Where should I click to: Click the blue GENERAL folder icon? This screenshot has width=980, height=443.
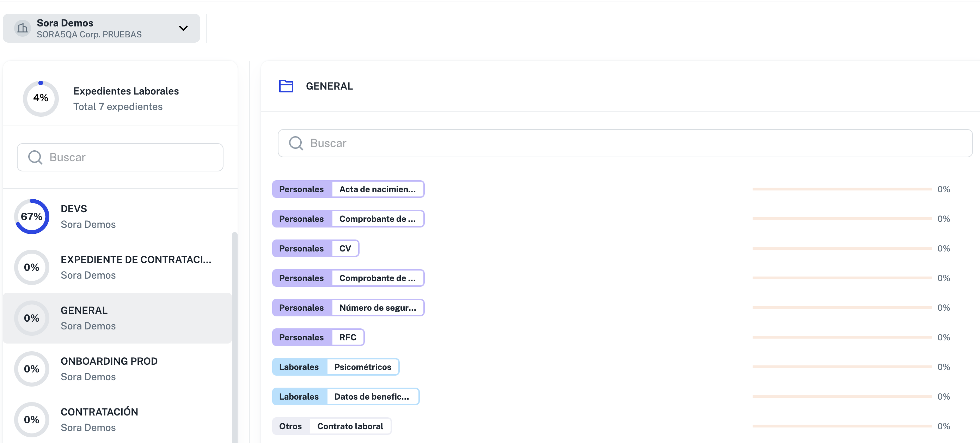pyautogui.click(x=286, y=86)
